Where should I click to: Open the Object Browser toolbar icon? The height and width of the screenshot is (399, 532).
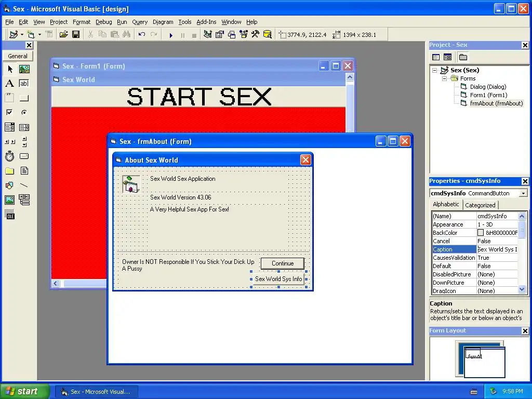tap(244, 34)
